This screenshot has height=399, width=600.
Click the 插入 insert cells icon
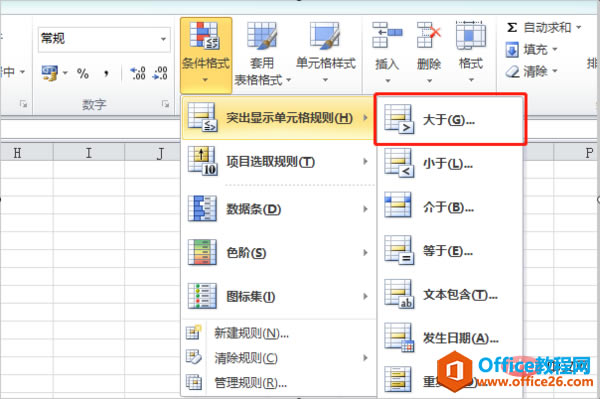(x=387, y=35)
